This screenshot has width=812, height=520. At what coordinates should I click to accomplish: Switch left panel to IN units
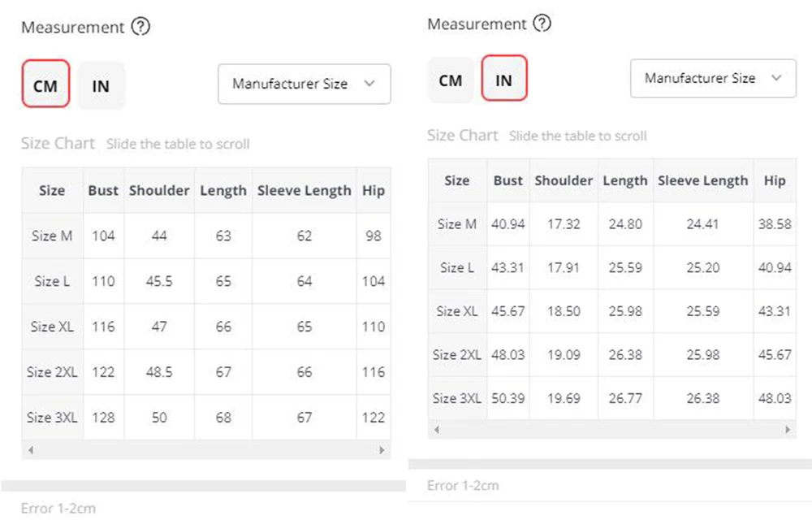click(101, 85)
